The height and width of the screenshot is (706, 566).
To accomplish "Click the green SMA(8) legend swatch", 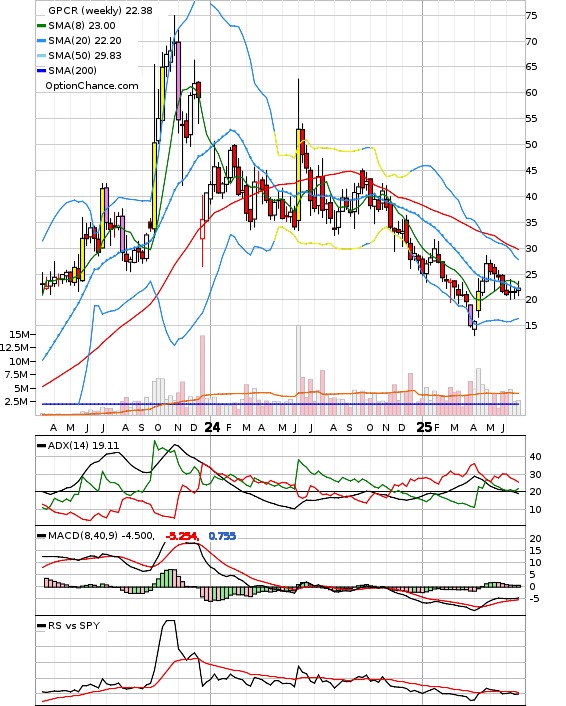I will [x=41, y=26].
